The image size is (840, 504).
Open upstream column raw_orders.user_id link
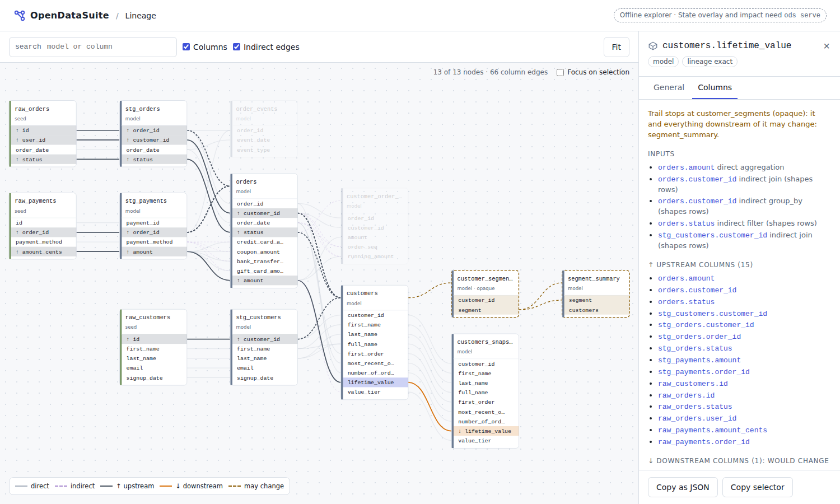click(697, 418)
